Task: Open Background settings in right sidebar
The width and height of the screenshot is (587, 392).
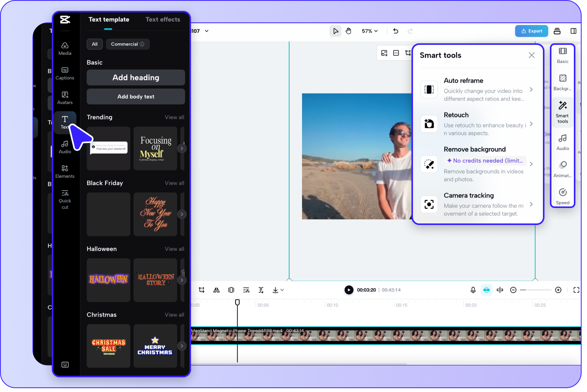Action: click(563, 82)
